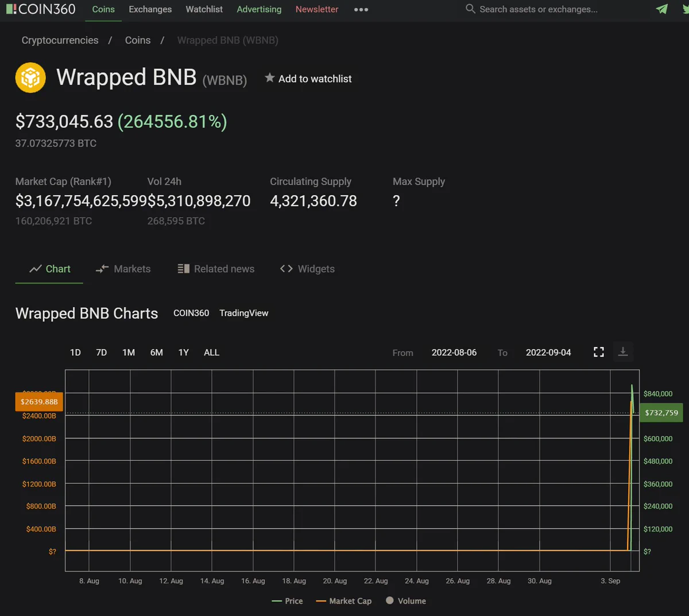Click the 37.07325773 BTC value
Screen dimensions: 689x616
(x=56, y=144)
